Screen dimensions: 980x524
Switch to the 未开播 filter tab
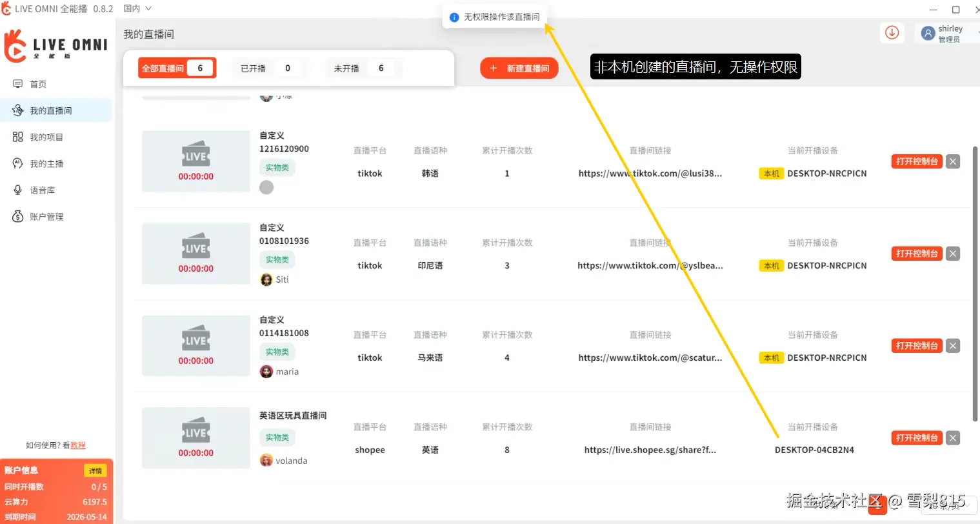363,68
